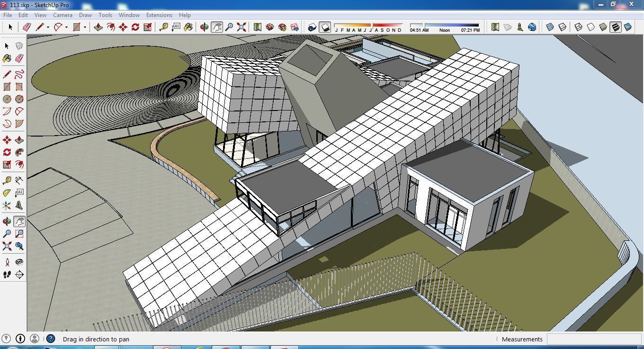This screenshot has height=349, width=644.
Task: Switch to Monochrome face style
Action: (x=628, y=27)
